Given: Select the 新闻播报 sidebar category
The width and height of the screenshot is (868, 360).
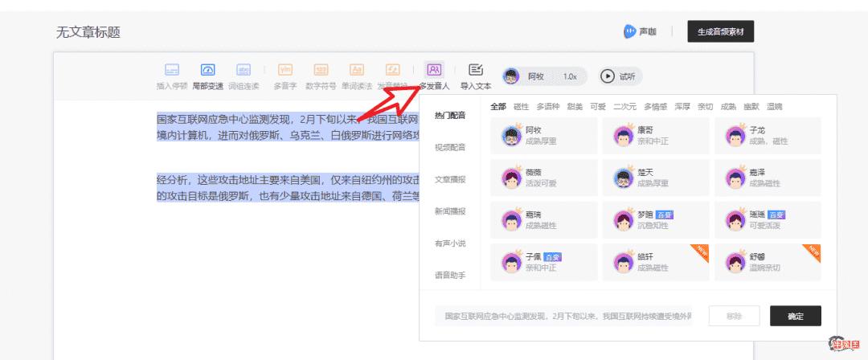Looking at the screenshot, I should click(x=450, y=211).
